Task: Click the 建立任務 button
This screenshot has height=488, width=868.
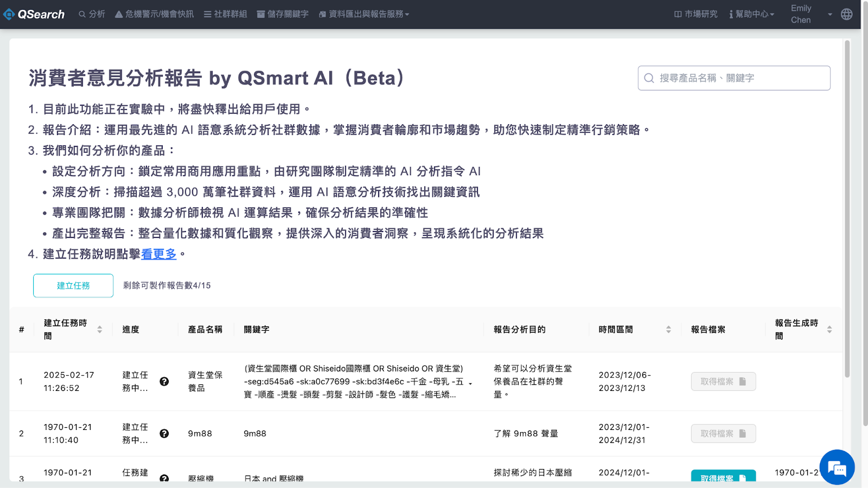Action: tap(73, 286)
